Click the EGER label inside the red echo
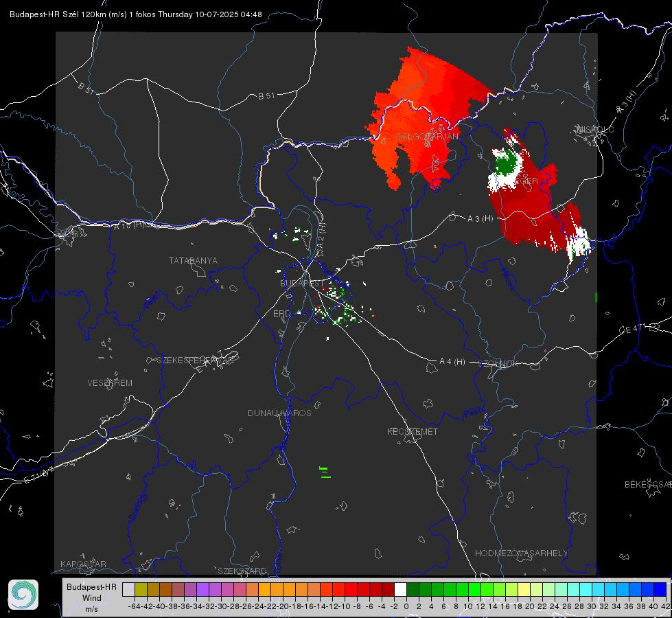Viewport: 672px width, 618px height. point(528,181)
